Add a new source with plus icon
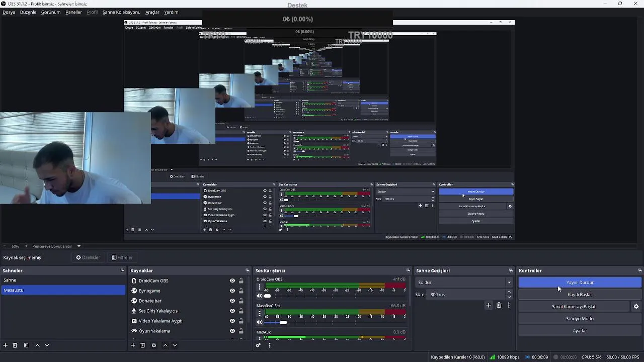The image size is (644, 362). pyautogui.click(x=133, y=345)
